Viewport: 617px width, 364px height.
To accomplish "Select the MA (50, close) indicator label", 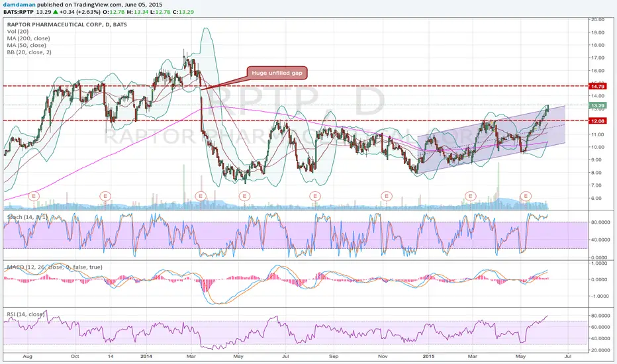I will (26, 45).
